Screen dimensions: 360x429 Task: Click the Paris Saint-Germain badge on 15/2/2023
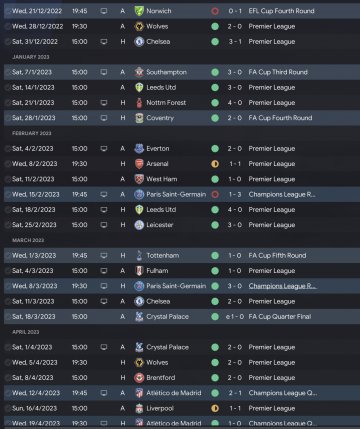tap(139, 194)
